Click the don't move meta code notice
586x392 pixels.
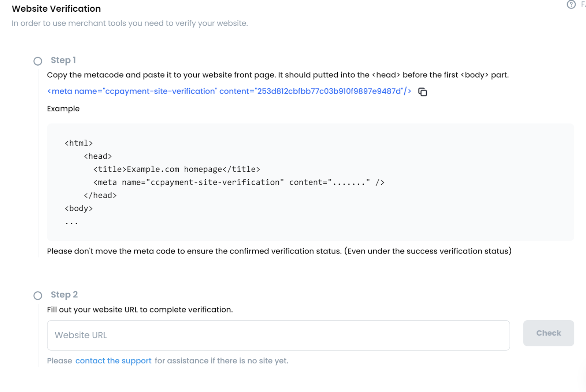coord(279,251)
